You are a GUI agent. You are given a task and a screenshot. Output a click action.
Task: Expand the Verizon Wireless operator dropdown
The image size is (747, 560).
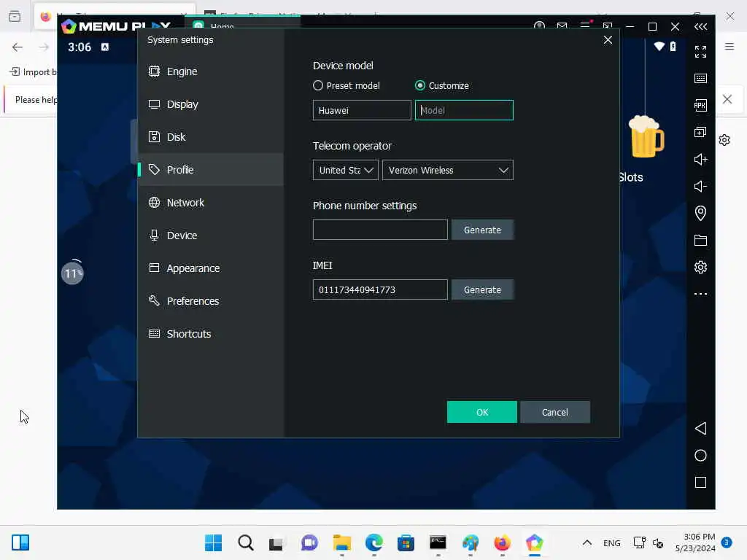447,171
